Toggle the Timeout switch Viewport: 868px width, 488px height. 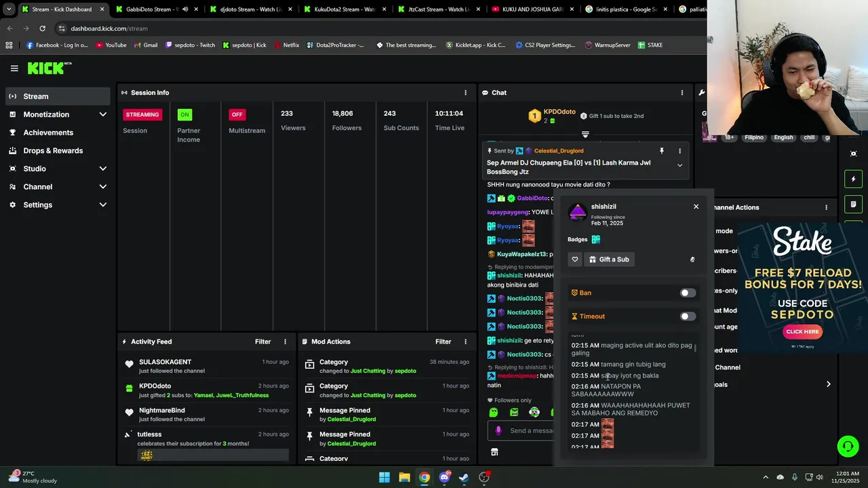[688, 317]
